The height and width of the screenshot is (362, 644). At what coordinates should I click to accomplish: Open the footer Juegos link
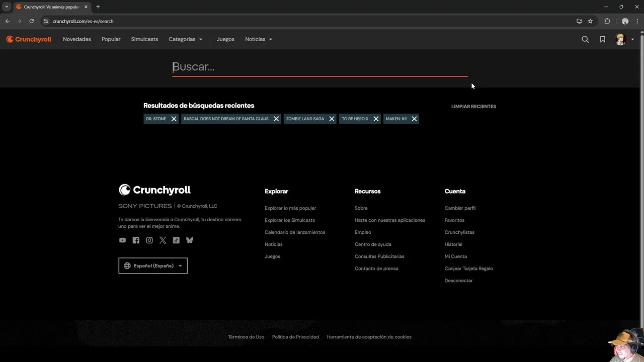coord(272,256)
